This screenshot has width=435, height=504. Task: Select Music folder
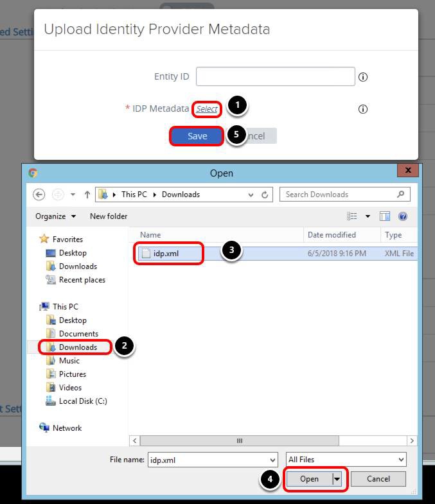[x=69, y=361]
